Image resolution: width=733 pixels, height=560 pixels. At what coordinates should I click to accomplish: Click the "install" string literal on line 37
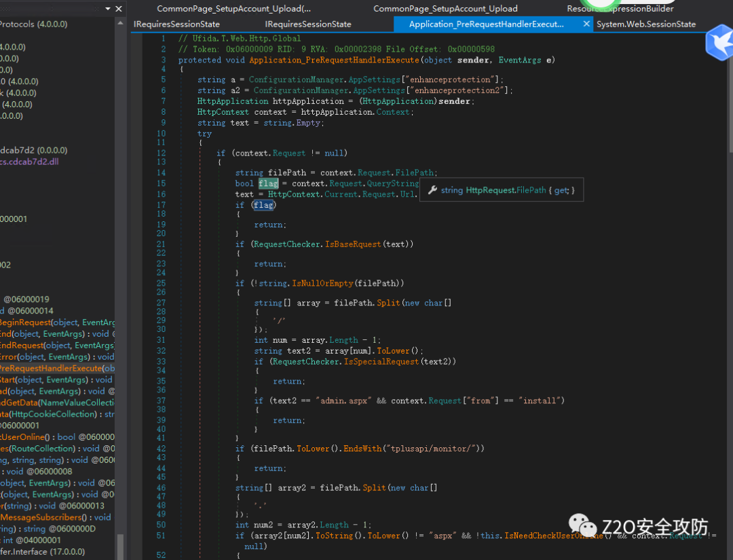coord(539,400)
